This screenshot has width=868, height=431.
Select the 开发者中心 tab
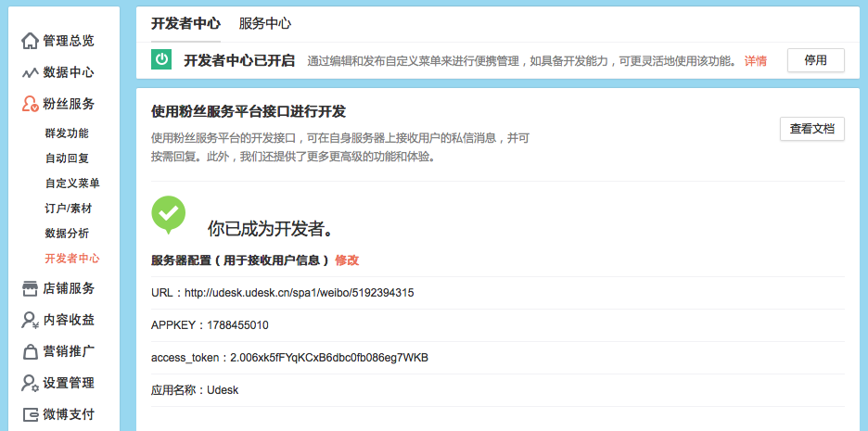point(185,23)
